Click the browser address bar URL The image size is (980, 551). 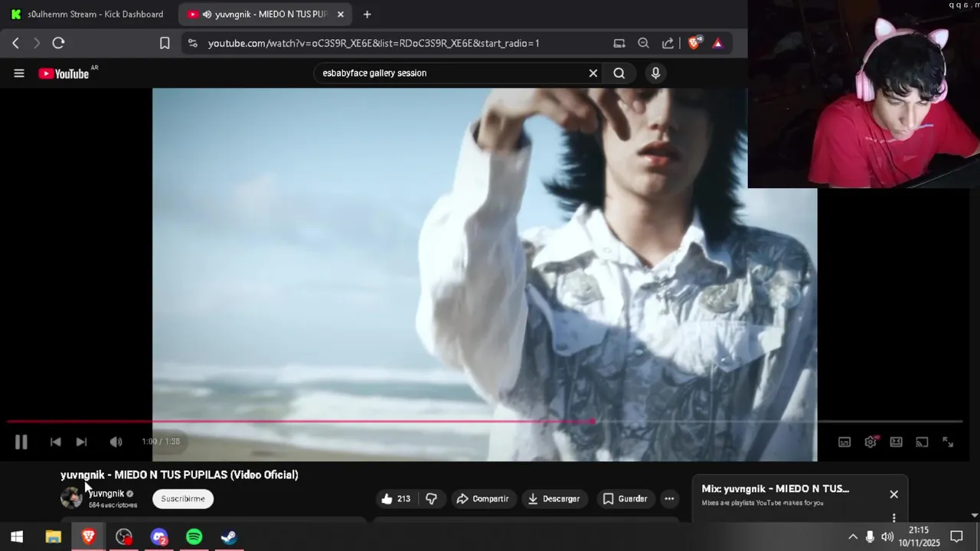click(374, 43)
